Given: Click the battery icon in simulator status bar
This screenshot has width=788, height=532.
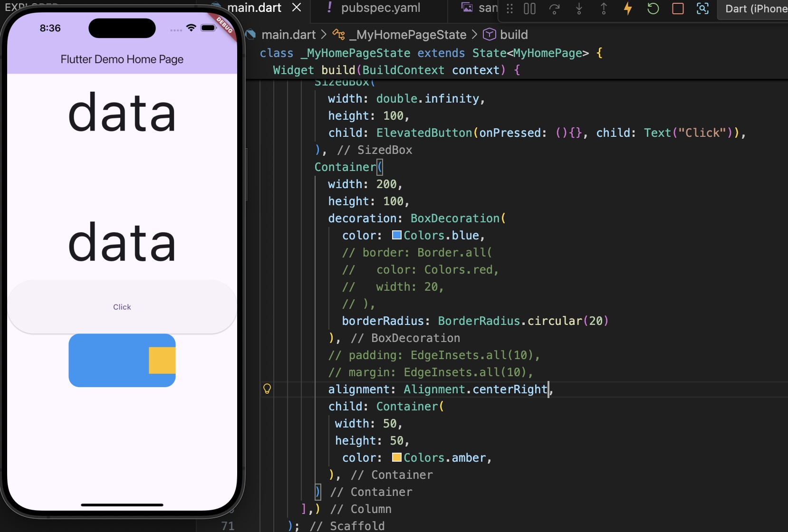Looking at the screenshot, I should (209, 28).
